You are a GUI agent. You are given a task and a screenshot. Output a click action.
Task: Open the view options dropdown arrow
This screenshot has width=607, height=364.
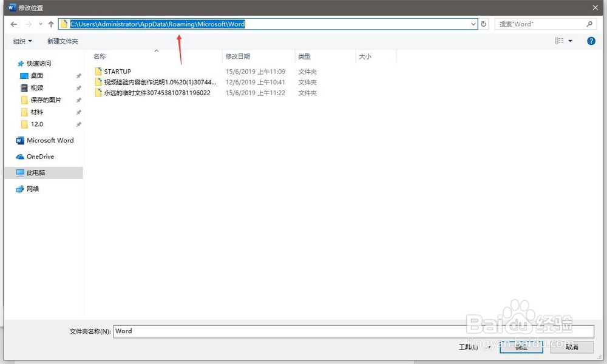click(x=570, y=41)
